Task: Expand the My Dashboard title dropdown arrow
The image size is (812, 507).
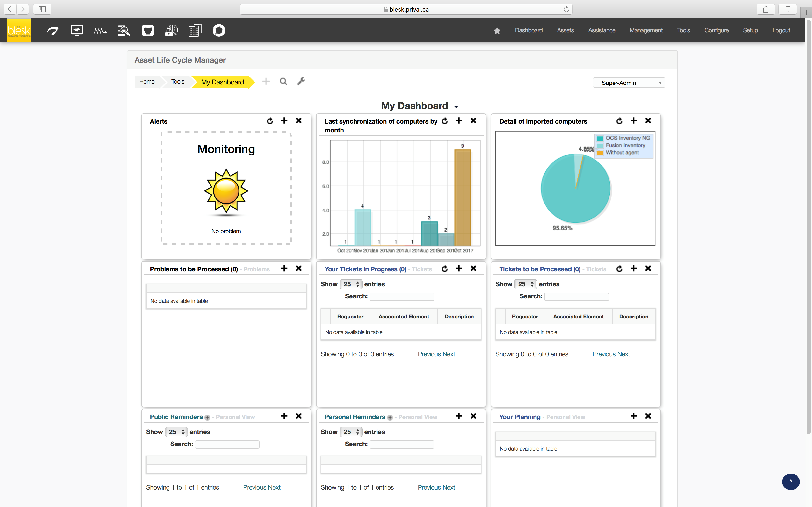Action: [456, 107]
